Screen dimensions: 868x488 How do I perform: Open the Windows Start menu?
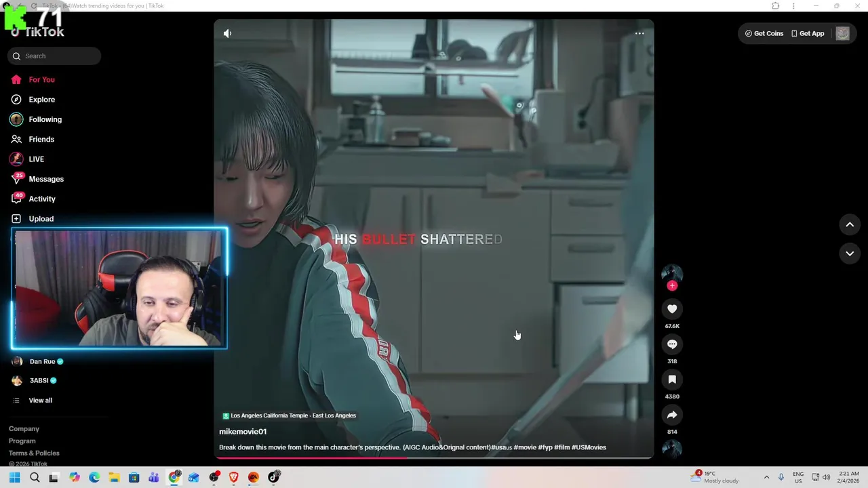tap(15, 477)
